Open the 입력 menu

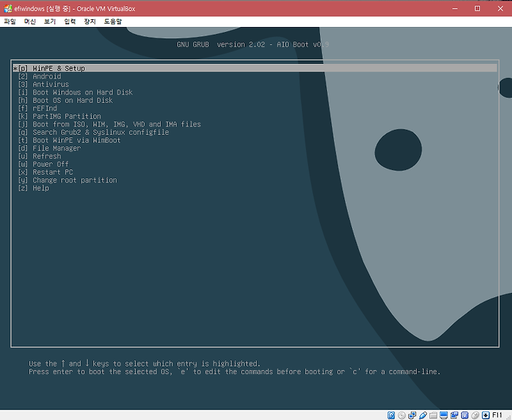(70, 21)
